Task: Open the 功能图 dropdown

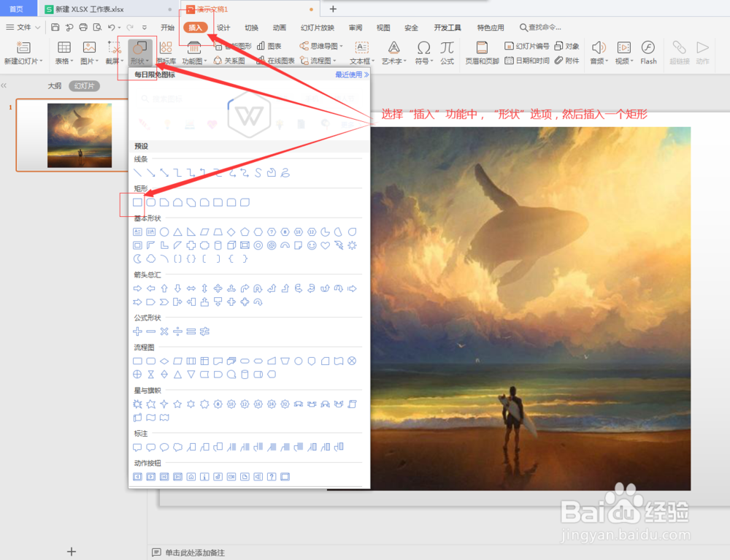Action: (x=194, y=53)
